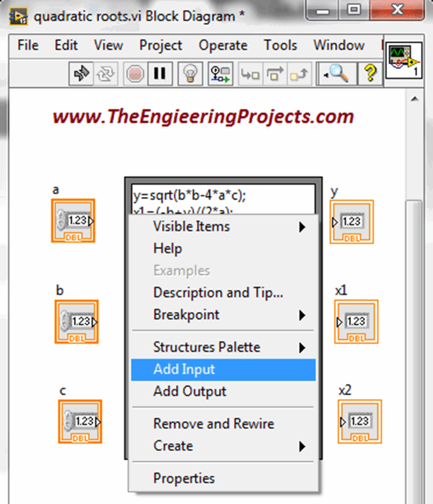Click the Step Over icon

pyautogui.click(x=275, y=73)
